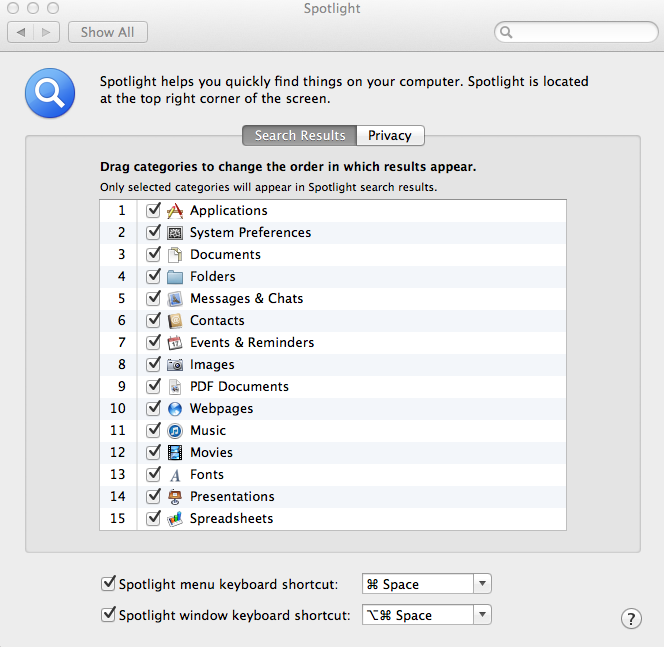Uncheck the Presentations checkbox
This screenshot has width=664, height=647.
[153, 496]
